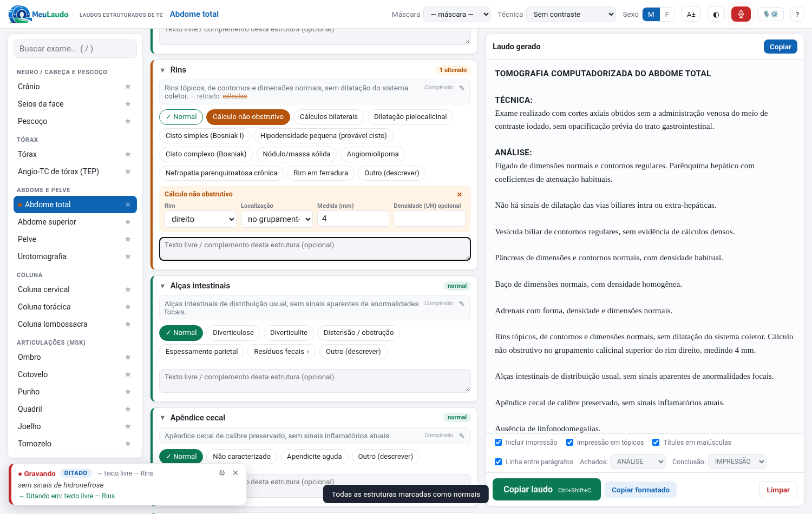Toggle Linha entre parágrafos checkbox
Viewport: 812px width, 514px height.
point(499,462)
